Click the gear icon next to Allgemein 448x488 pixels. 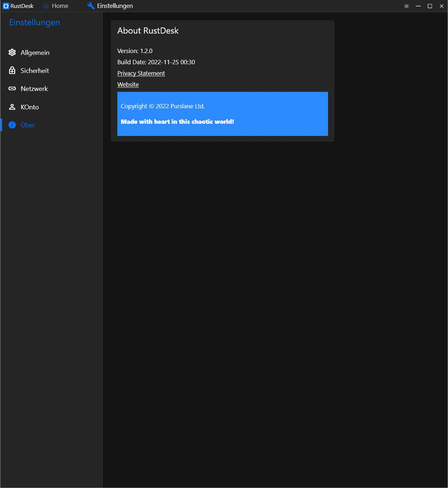tap(12, 52)
